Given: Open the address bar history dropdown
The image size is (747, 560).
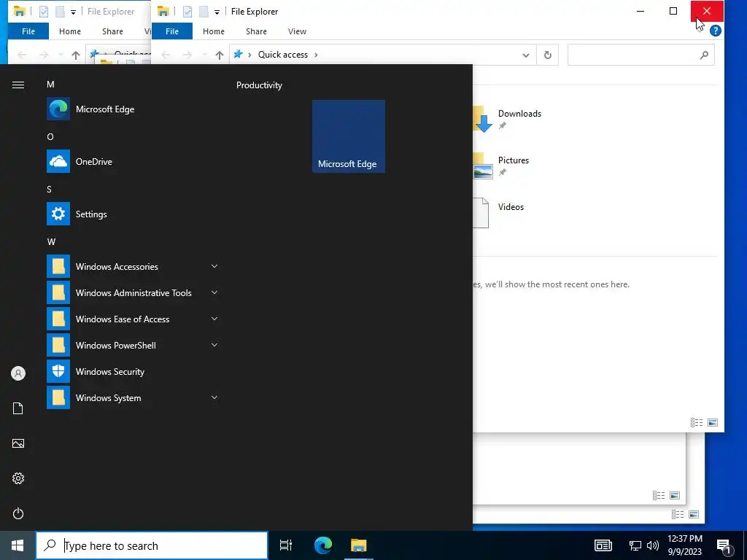Looking at the screenshot, I should [x=525, y=55].
